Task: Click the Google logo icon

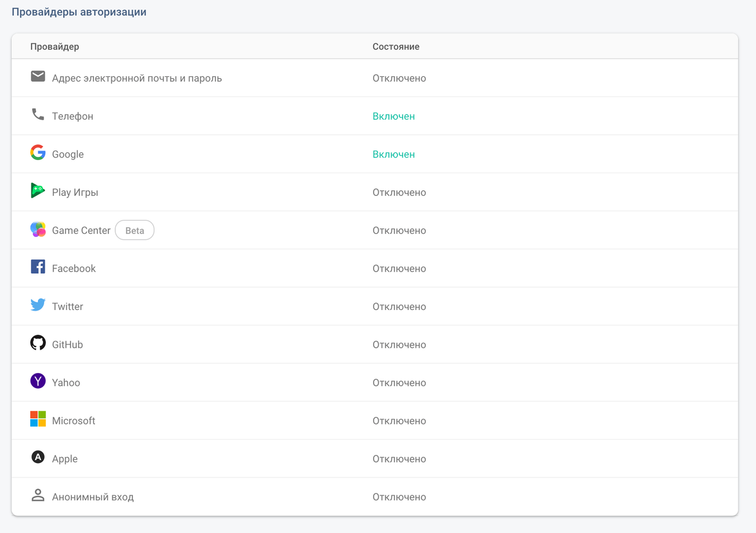Action: [38, 152]
